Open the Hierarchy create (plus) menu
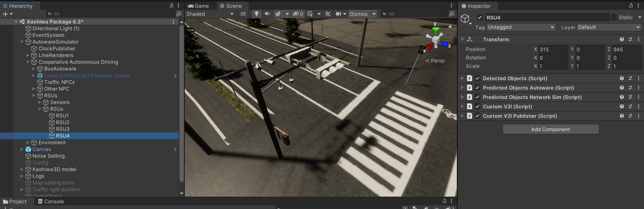Viewport: 644px width, 209px height. click(x=5, y=14)
